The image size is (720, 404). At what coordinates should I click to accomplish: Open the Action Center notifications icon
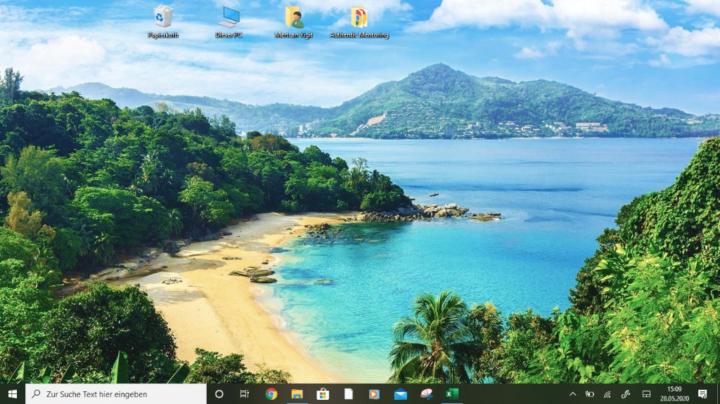(x=703, y=394)
